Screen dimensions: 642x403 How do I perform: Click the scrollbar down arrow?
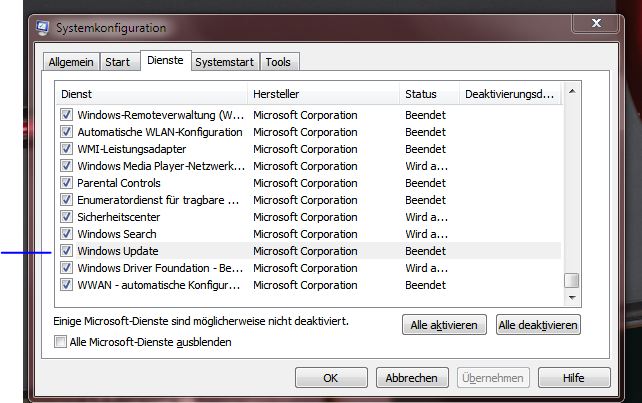(572, 298)
